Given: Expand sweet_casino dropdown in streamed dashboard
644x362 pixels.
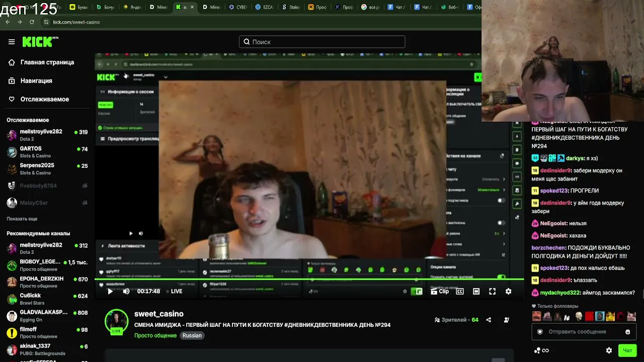Looking at the screenshot, I should click(x=166, y=77).
